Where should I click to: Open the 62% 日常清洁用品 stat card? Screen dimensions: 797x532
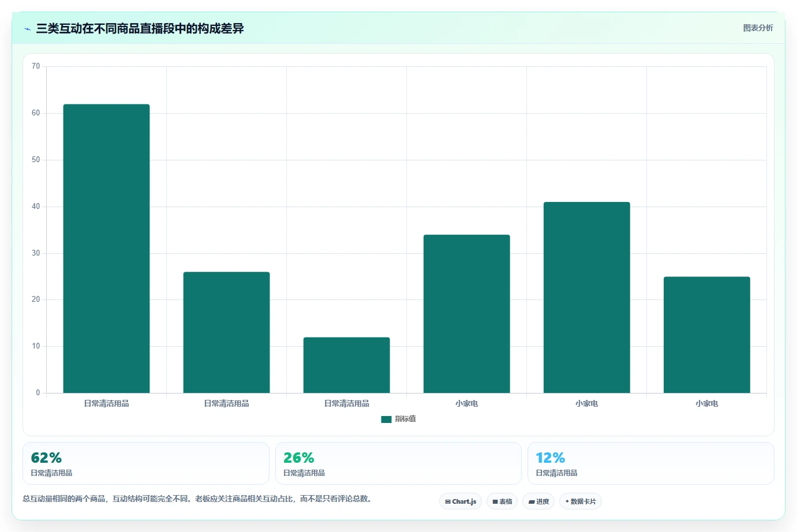tap(146, 463)
